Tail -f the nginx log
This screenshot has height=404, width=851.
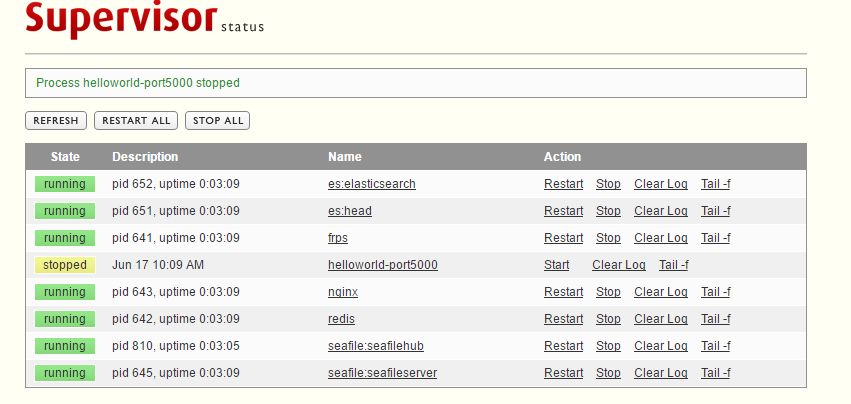pyautogui.click(x=715, y=292)
